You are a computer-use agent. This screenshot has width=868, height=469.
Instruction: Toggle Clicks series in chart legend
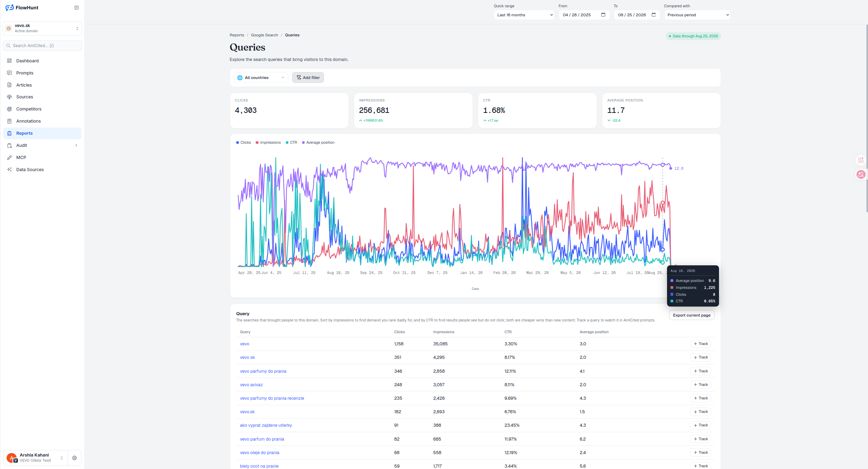pos(244,143)
